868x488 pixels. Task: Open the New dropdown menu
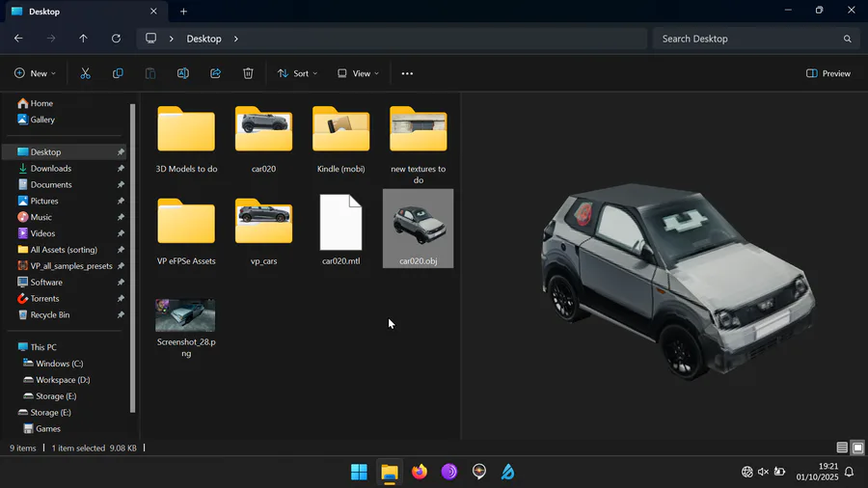click(x=35, y=73)
